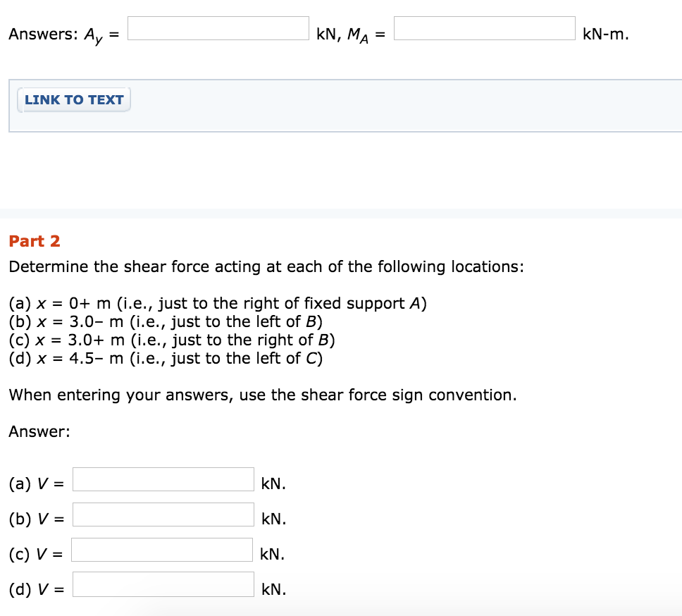This screenshot has height=616, width=682.
Task: Click the kN unit label after part (a)
Action: tap(273, 483)
